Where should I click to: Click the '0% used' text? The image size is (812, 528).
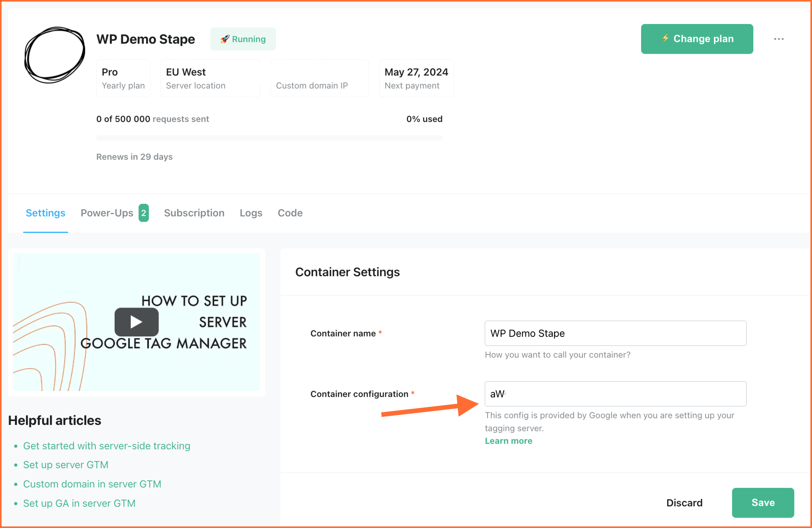[x=424, y=119]
